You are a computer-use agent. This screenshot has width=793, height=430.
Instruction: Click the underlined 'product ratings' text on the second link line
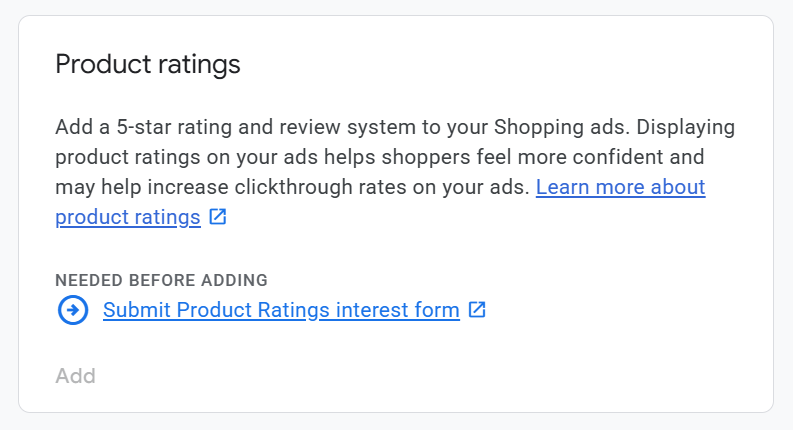tap(128, 217)
